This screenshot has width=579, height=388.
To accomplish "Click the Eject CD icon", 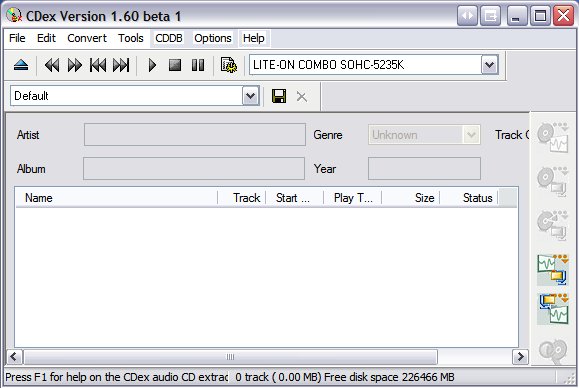I will click(x=21, y=65).
